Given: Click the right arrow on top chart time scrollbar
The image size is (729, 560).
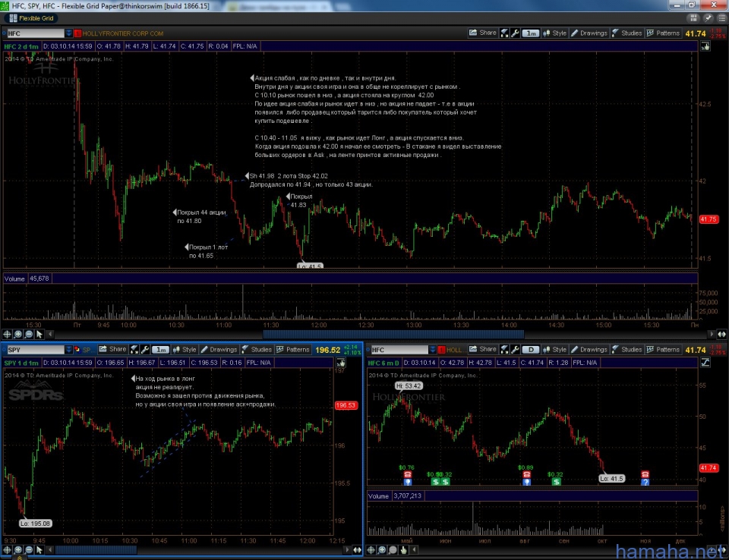Looking at the screenshot, I should click(712, 334).
